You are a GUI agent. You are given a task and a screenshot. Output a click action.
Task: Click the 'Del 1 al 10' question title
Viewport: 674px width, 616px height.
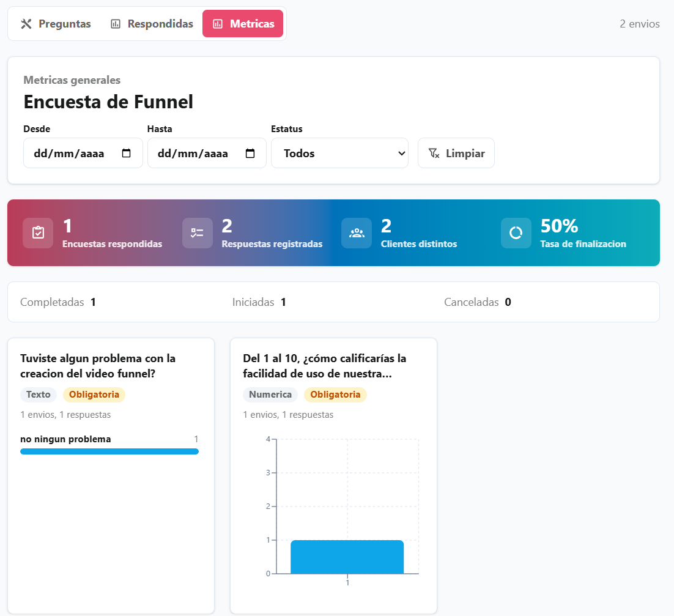pyautogui.click(x=325, y=366)
